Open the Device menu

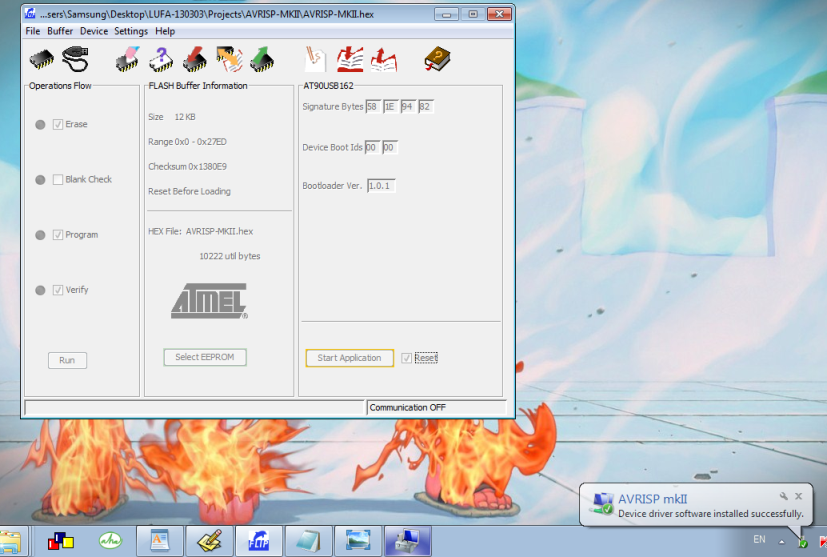[x=94, y=31]
